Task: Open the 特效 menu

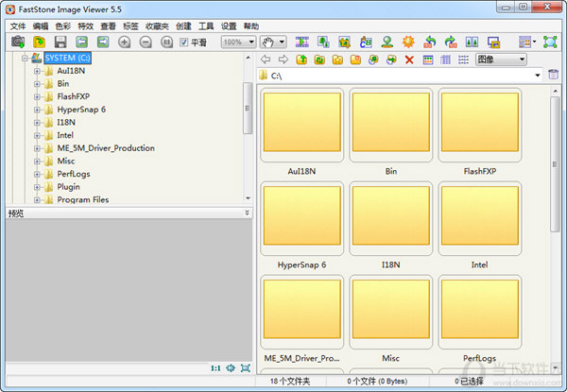Action: [85, 26]
